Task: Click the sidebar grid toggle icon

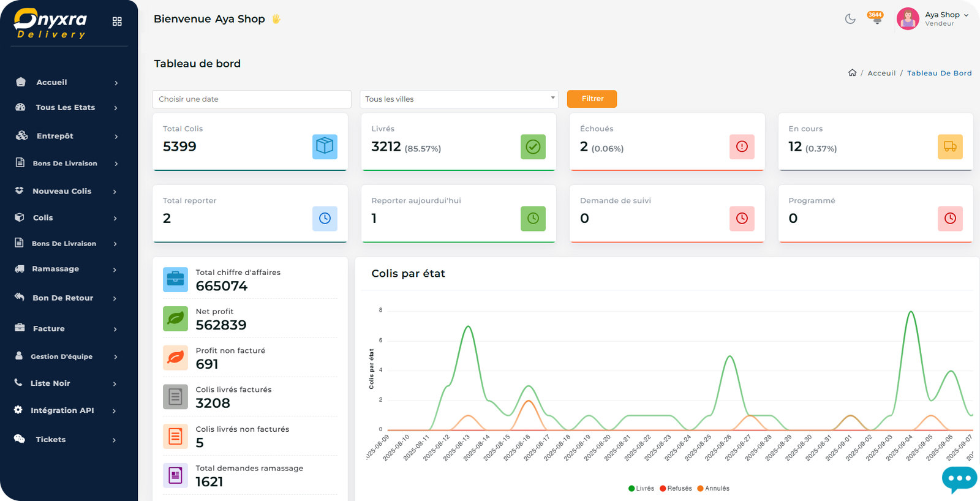Action: [x=117, y=21]
